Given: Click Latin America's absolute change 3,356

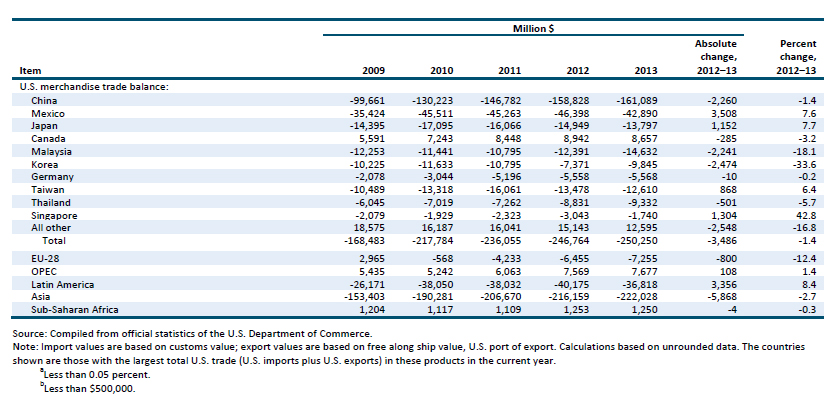Looking at the screenshot, I should (723, 284).
